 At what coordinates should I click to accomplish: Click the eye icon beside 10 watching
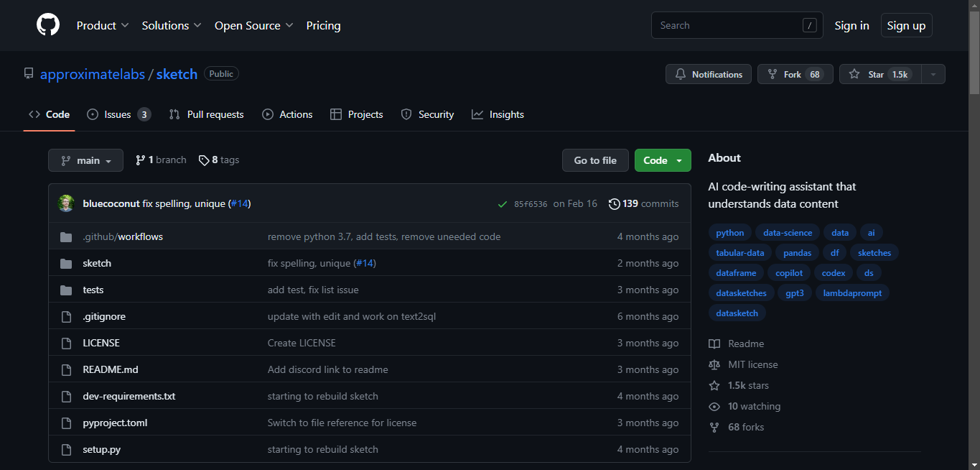click(x=714, y=406)
